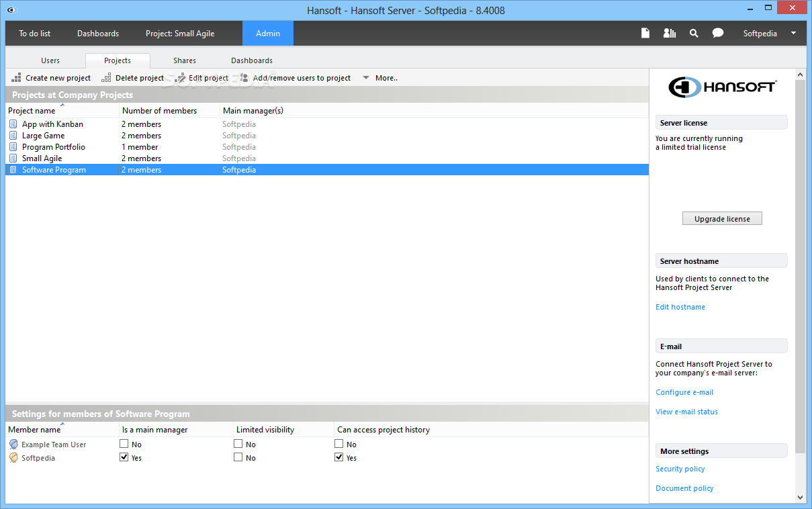
Task: Click side panel scrollbar up arrow
Action: click(800, 73)
